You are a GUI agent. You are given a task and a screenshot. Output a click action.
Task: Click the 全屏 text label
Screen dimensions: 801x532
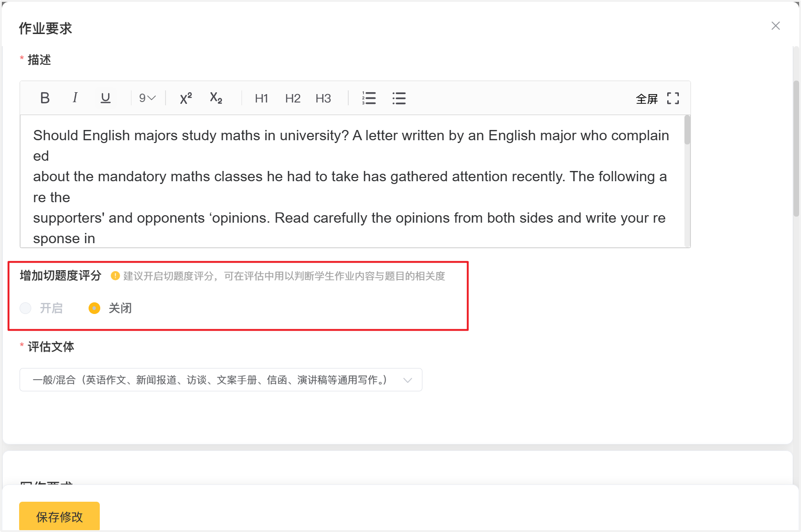click(647, 99)
